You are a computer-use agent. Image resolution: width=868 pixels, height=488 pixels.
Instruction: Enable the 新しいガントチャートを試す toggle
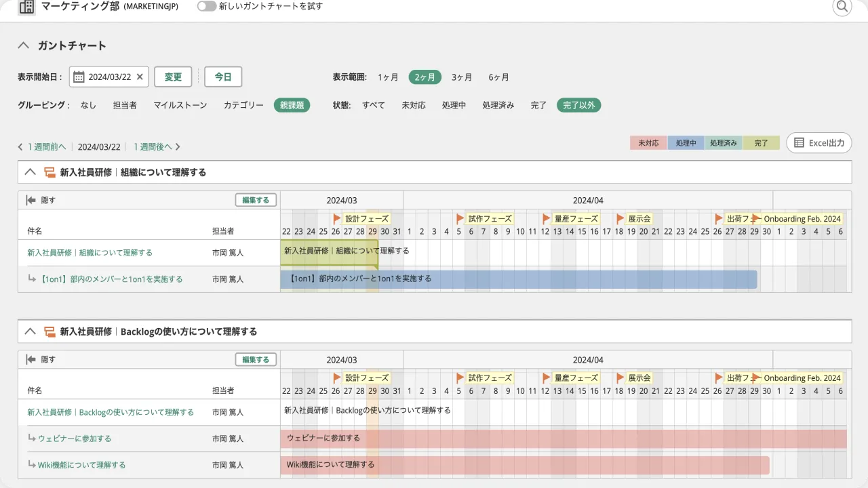[207, 5]
